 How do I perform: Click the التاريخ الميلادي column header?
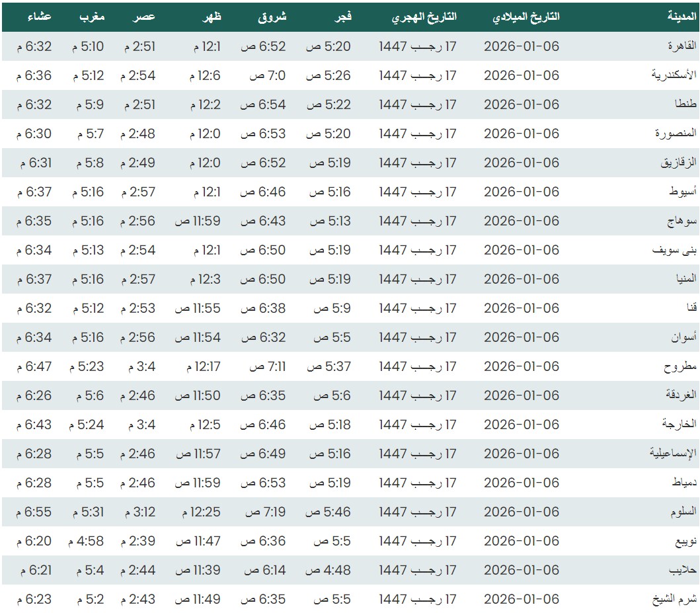coord(526,17)
